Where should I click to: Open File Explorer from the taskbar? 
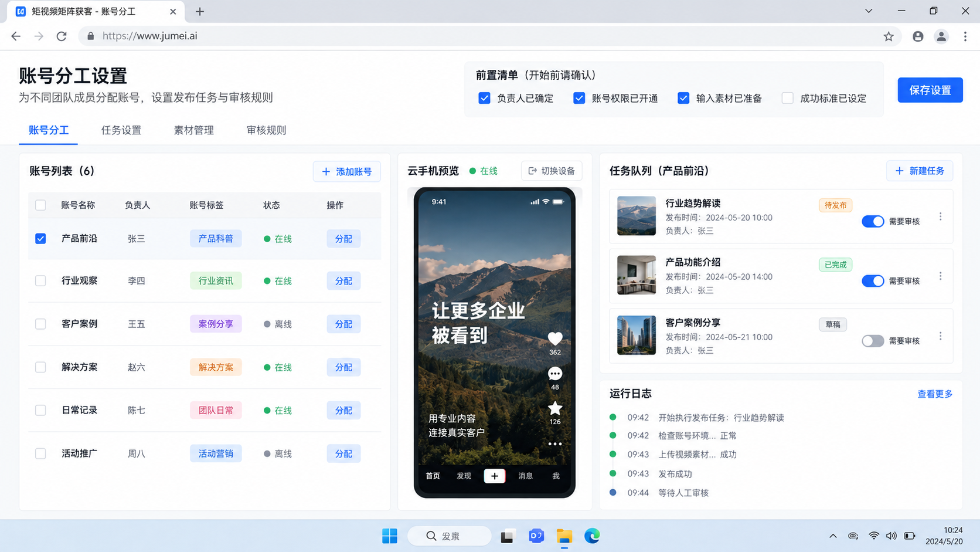pyautogui.click(x=564, y=536)
